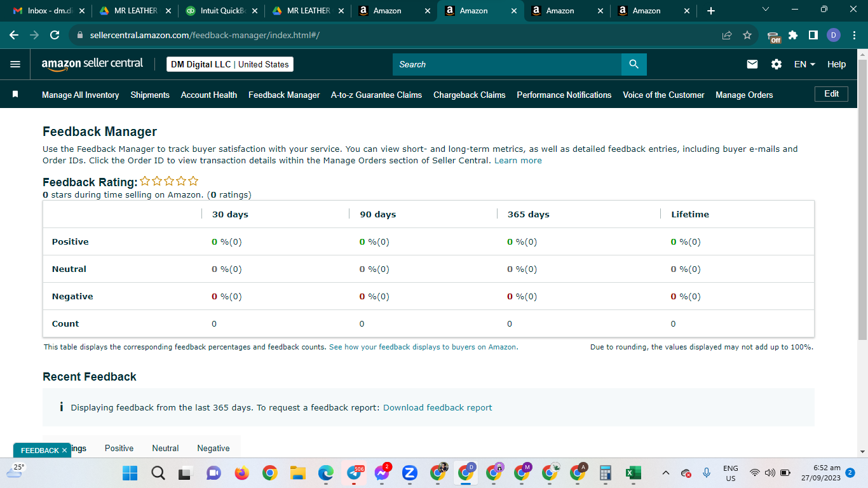Click the Amazon Seller Central logo

click(93, 64)
